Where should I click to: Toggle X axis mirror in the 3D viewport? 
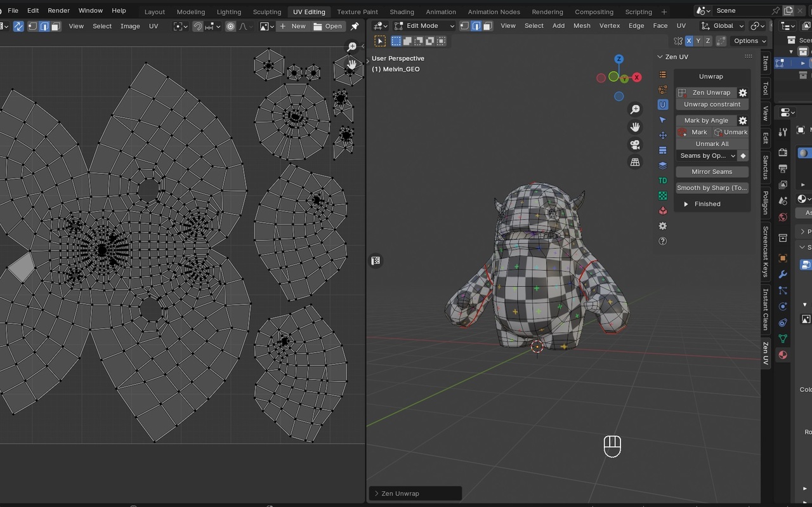689,41
